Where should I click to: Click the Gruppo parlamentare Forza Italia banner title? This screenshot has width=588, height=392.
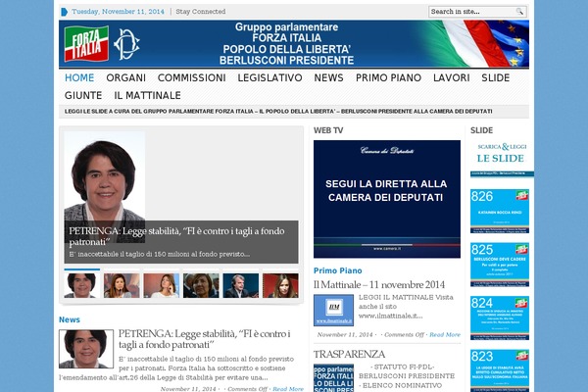coord(287,43)
